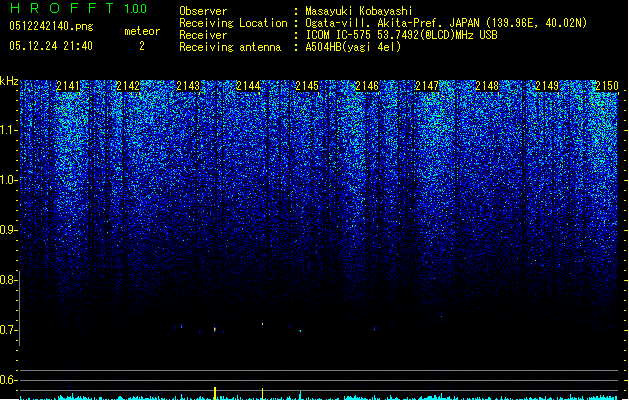Click time marker 2141
The height and width of the screenshot is (400, 629).
[x=68, y=86]
